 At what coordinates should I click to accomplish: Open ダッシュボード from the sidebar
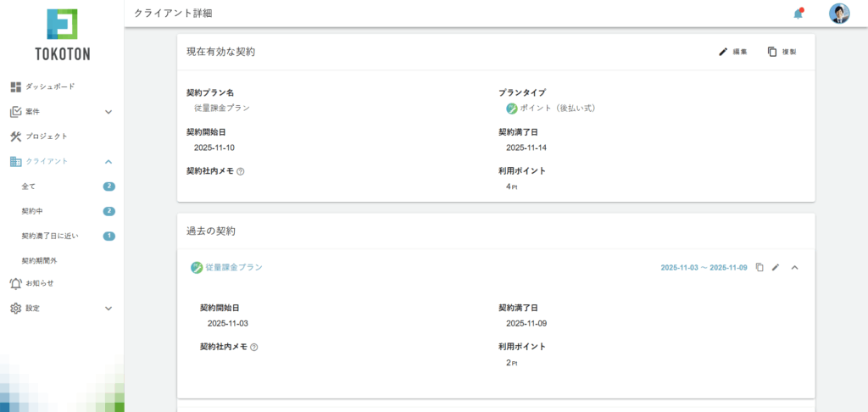point(49,86)
